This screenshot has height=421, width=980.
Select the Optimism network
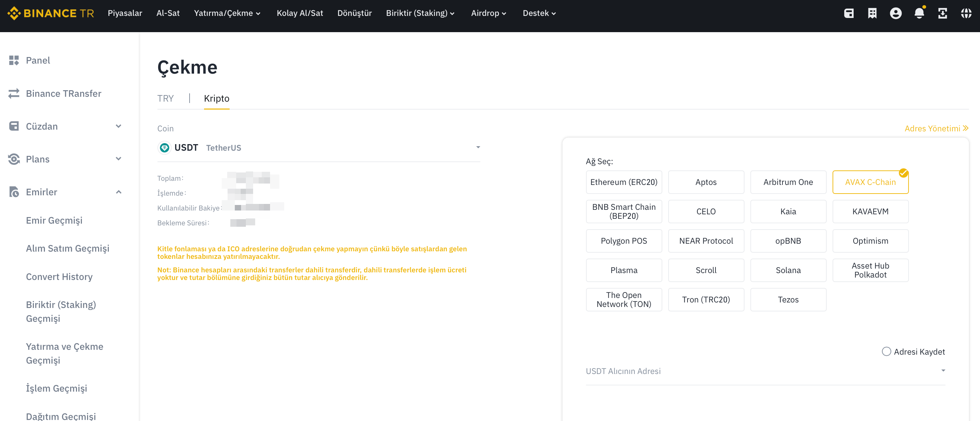pos(871,241)
